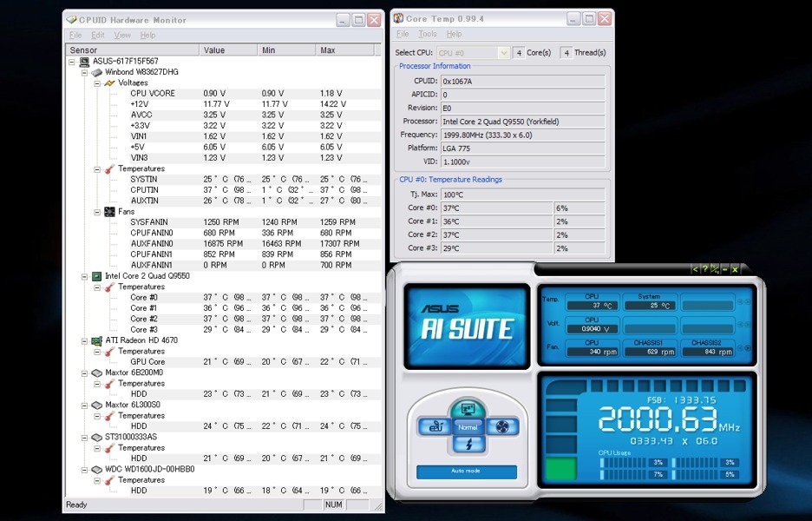The image size is (812, 521).
Task: Click the CPUID Hardware Monitor title bar icon
Action: [71, 20]
